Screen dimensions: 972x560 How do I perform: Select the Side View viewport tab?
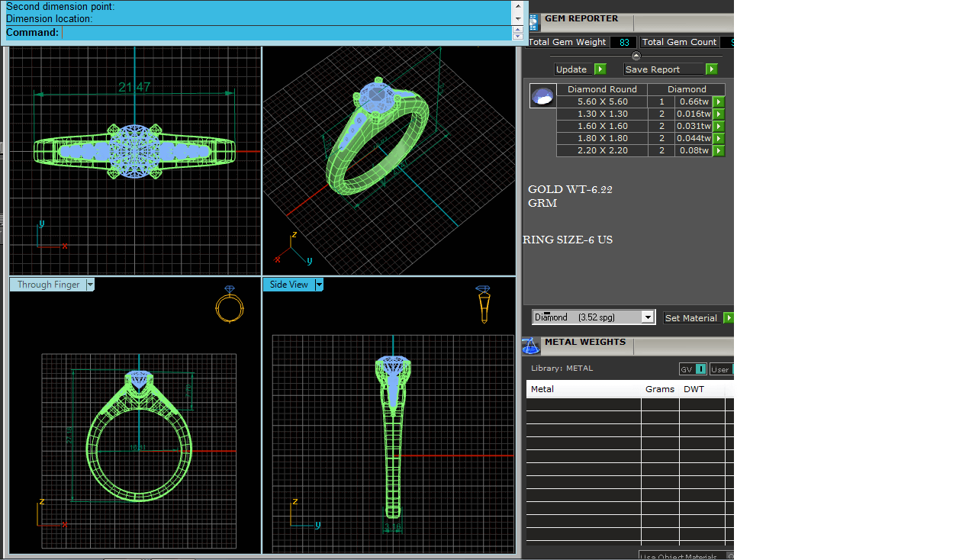tap(288, 285)
